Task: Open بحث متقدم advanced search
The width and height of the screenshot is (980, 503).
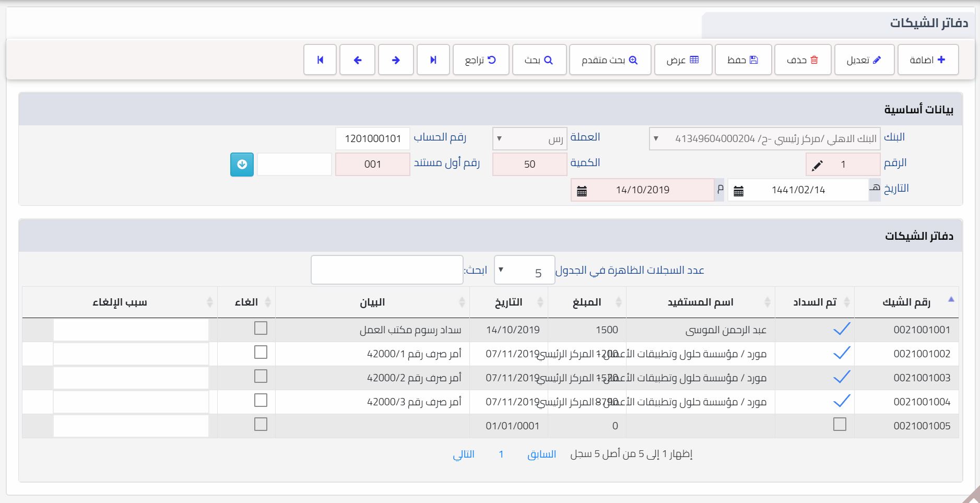Action: point(610,60)
